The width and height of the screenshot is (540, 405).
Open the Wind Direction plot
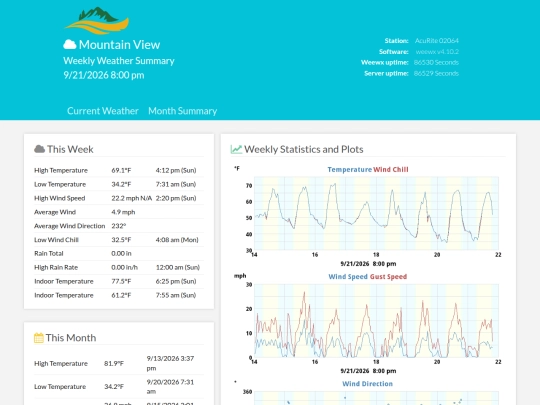[367, 392]
